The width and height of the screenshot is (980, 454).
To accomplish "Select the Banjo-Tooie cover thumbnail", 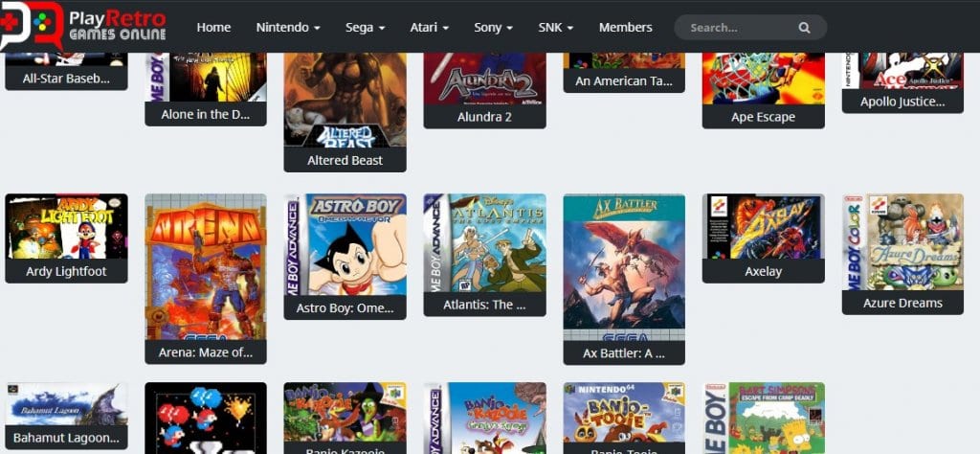I will coord(624,412).
